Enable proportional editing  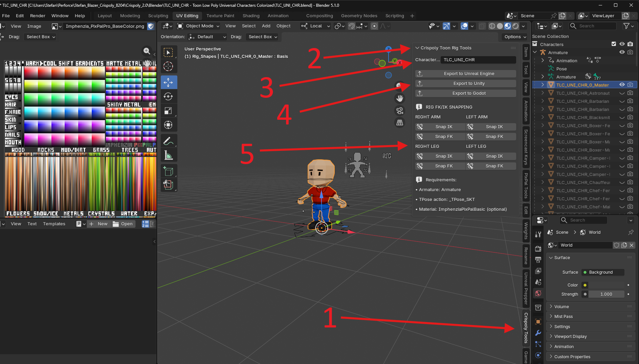pos(374,26)
